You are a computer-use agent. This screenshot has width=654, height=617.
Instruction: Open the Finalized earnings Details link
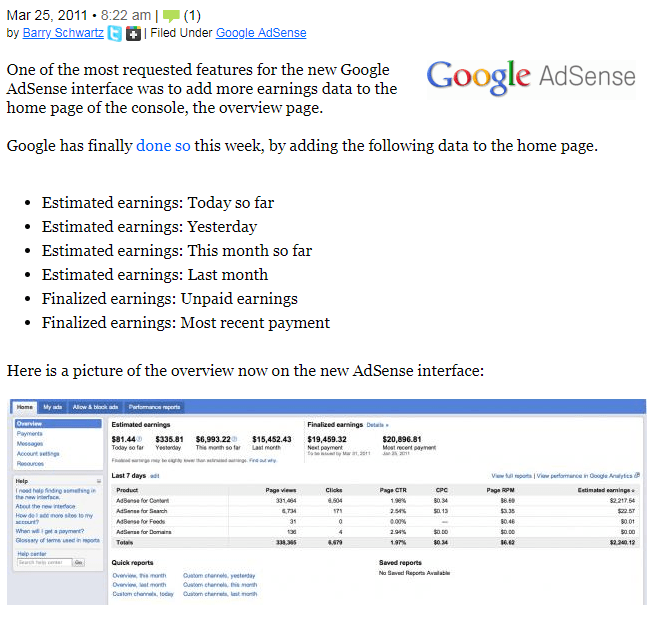pyautogui.click(x=377, y=425)
